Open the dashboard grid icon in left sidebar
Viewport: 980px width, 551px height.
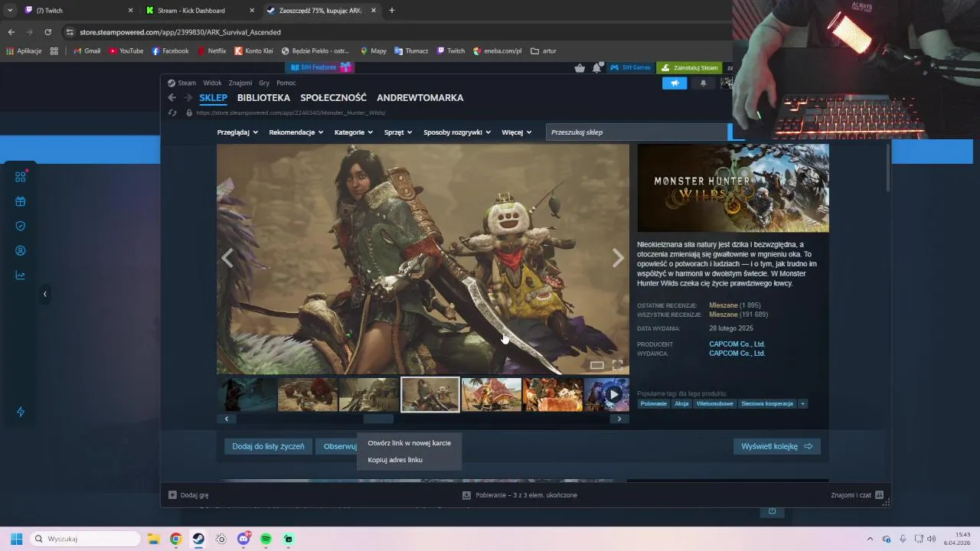click(21, 177)
